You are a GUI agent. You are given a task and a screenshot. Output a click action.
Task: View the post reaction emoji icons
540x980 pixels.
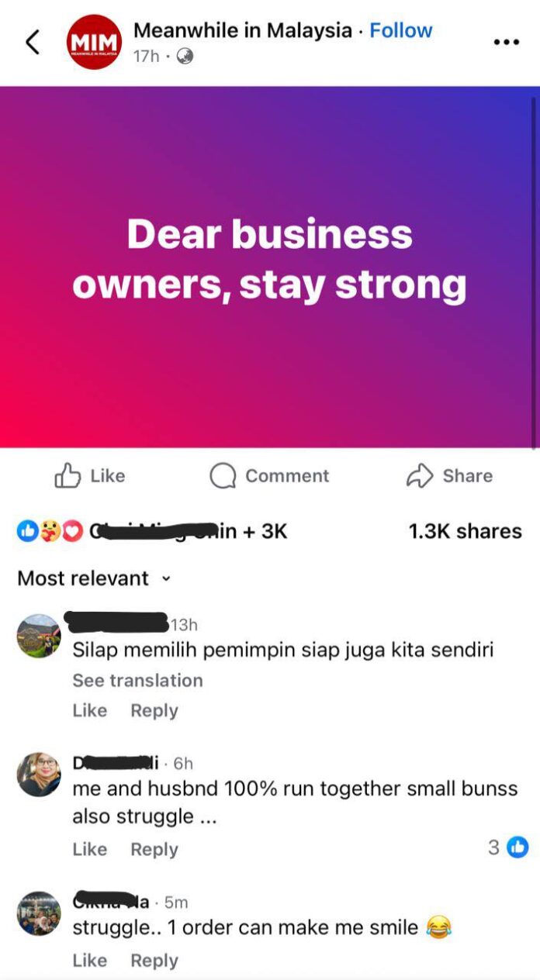(x=50, y=532)
